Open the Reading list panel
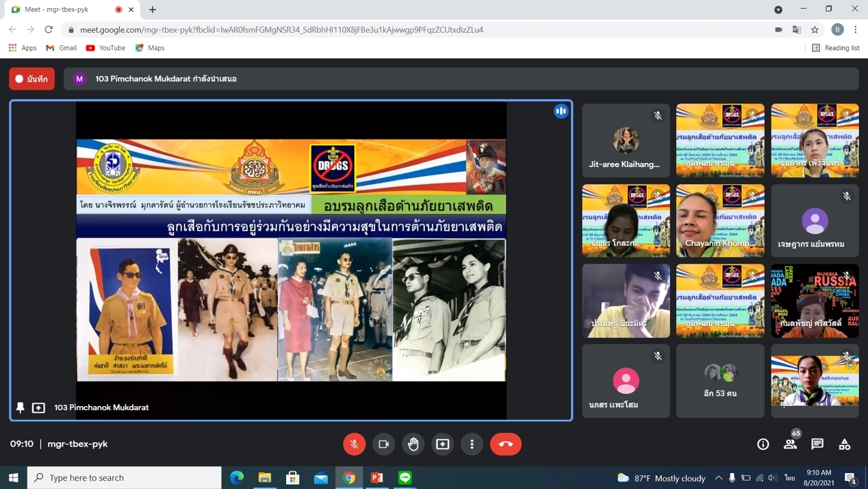The image size is (868, 489). pos(835,48)
